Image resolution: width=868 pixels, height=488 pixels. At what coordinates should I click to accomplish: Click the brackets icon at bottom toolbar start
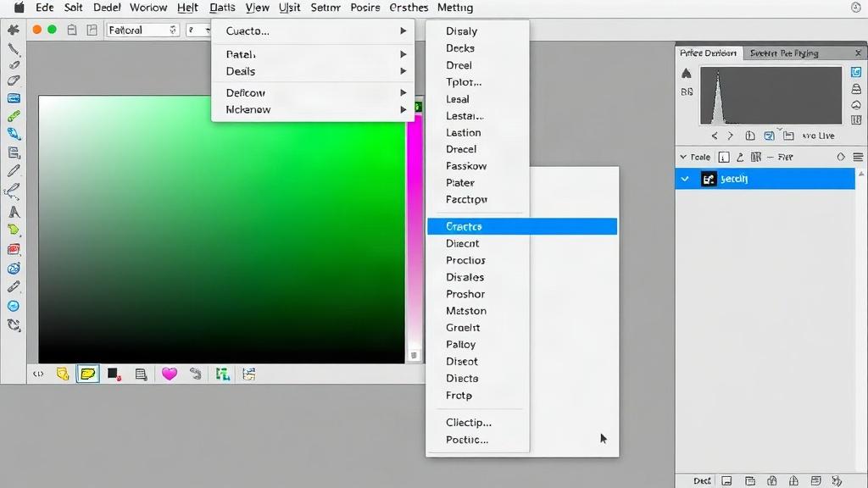[38, 374]
